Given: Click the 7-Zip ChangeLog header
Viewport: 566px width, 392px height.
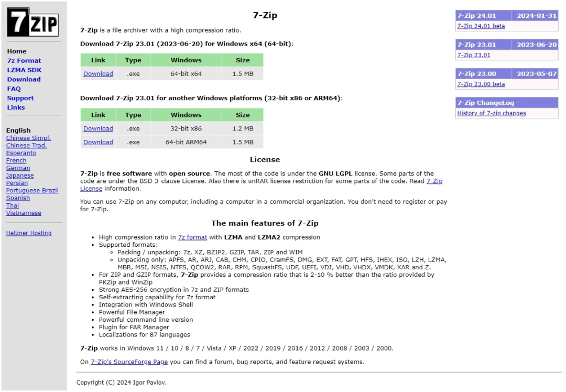Looking at the screenshot, I should click(506, 103).
